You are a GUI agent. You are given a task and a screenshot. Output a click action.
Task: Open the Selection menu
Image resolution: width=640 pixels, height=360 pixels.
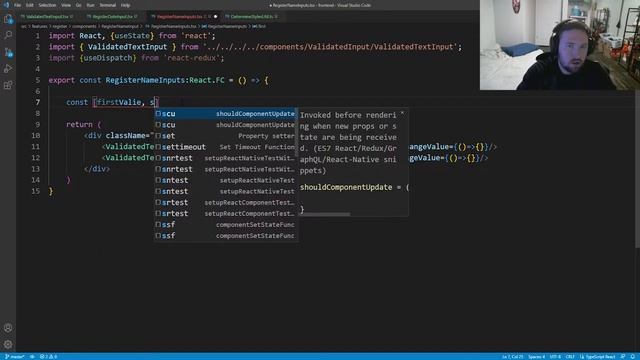(x=47, y=5)
